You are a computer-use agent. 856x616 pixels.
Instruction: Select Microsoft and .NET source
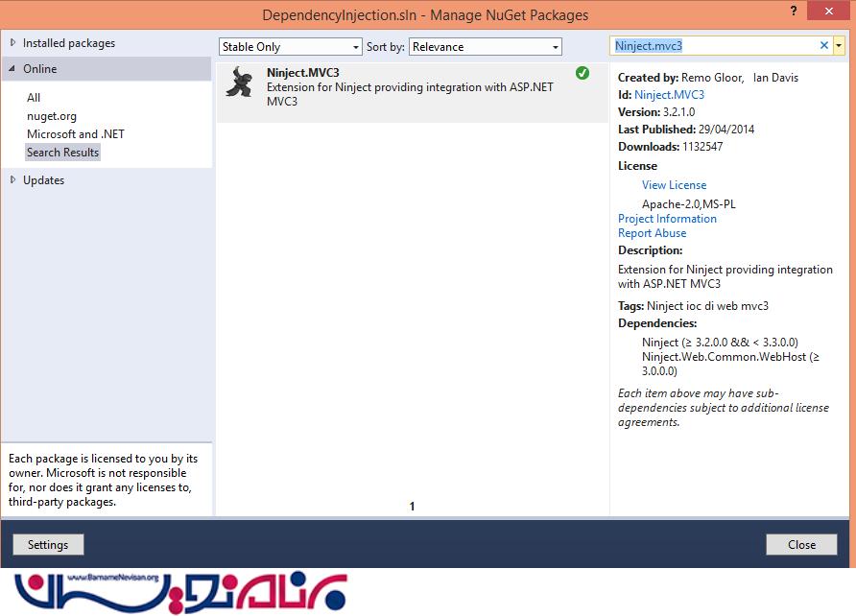tap(75, 134)
